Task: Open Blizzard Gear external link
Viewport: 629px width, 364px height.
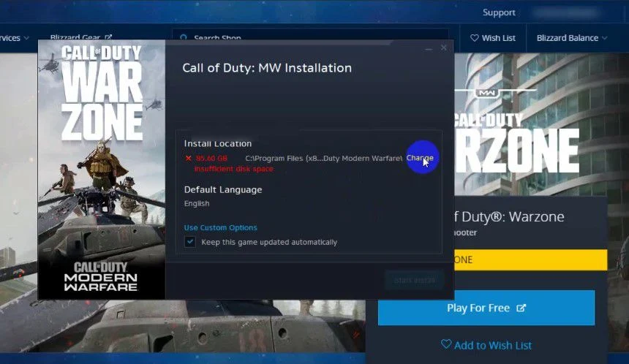Action: click(81, 37)
